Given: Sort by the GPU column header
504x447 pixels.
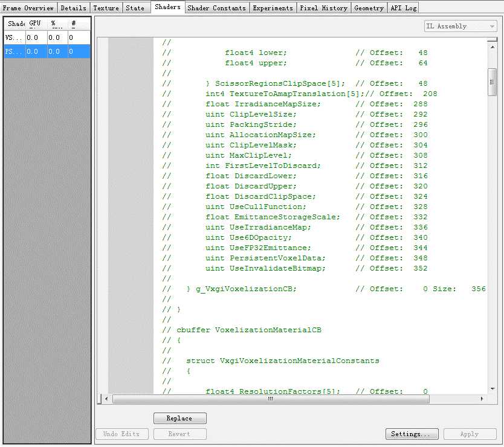Looking at the screenshot, I should pyautogui.click(x=36, y=24).
